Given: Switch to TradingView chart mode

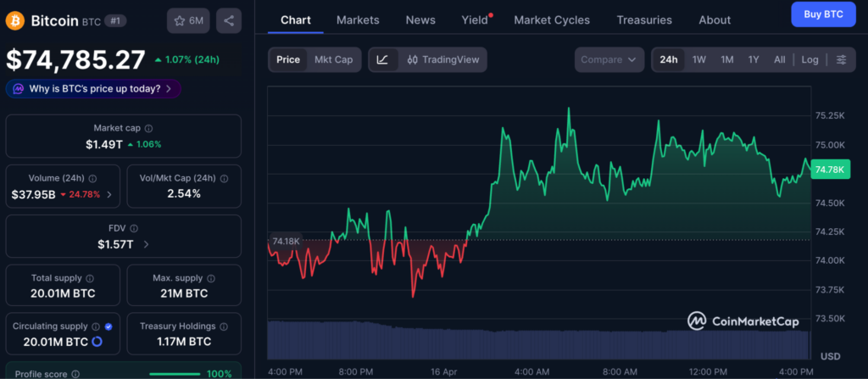Looking at the screenshot, I should (x=442, y=59).
